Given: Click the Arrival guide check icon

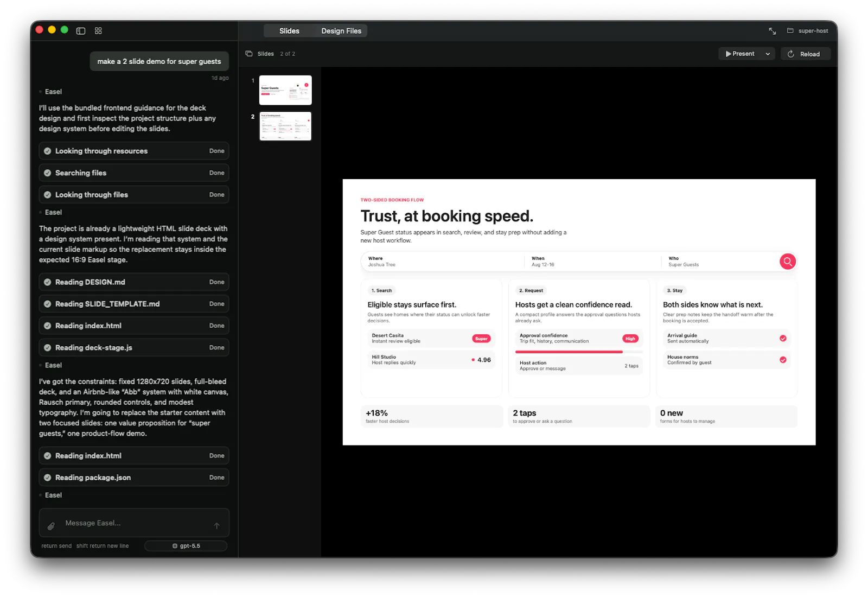Looking at the screenshot, I should [783, 338].
